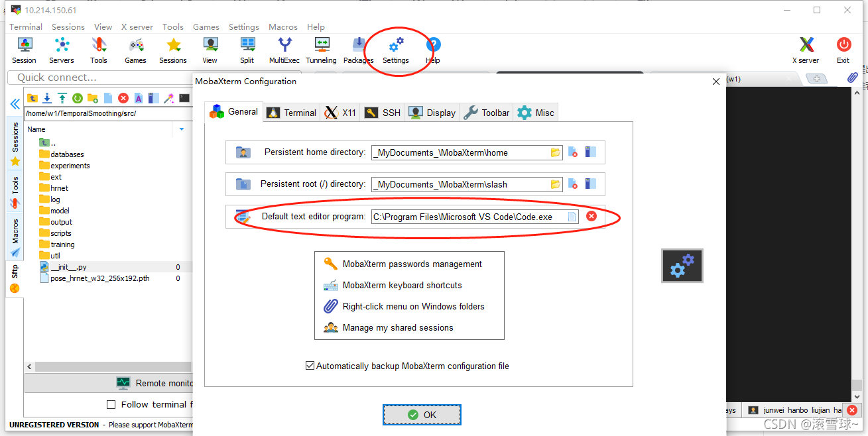This screenshot has width=868, height=436.
Task: Open the Session toolbar button
Action: 25,50
